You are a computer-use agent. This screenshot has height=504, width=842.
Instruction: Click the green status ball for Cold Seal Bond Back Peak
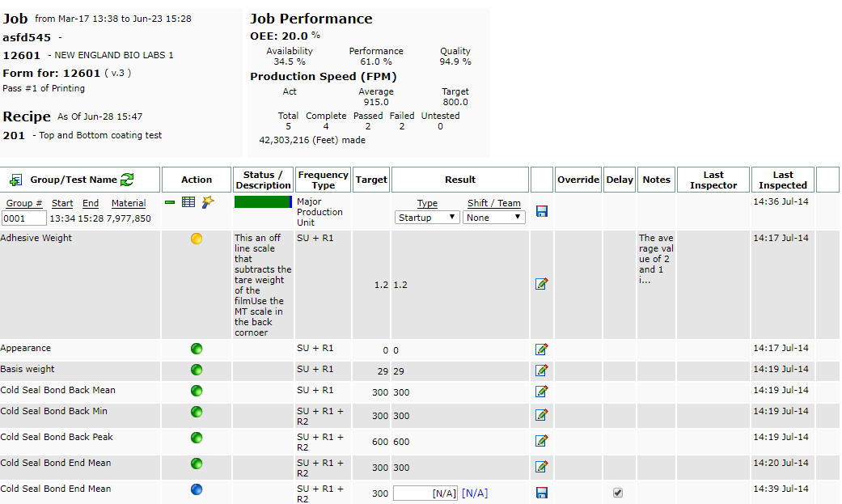tap(197, 438)
